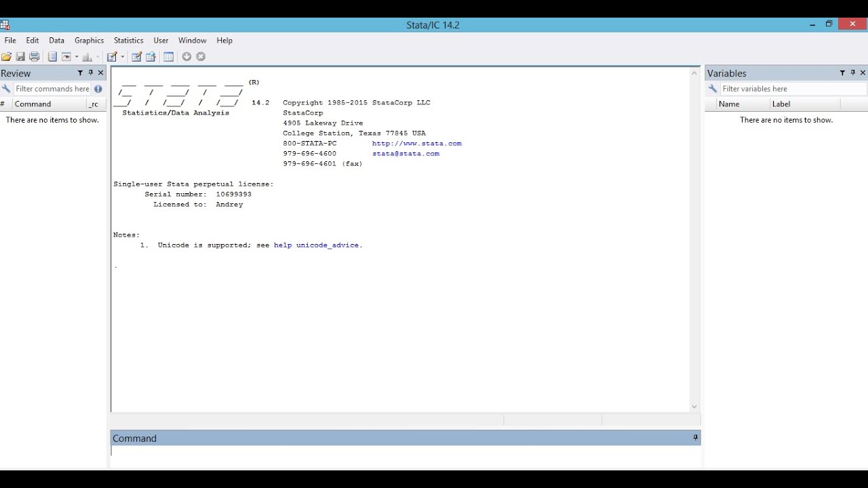The height and width of the screenshot is (488, 868).
Task: Minimize the Stata/IC 14.2 window
Action: point(812,24)
